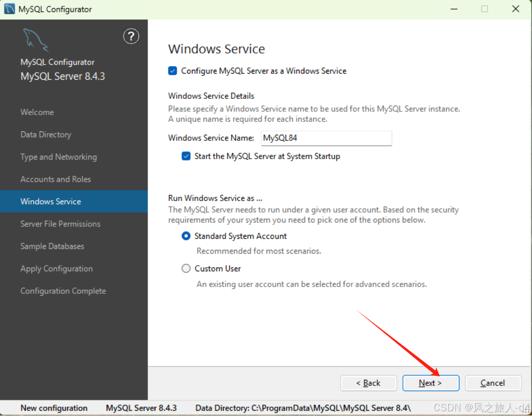Click 'Recommended for most scenarios.' text
532x417 pixels.
click(x=259, y=251)
